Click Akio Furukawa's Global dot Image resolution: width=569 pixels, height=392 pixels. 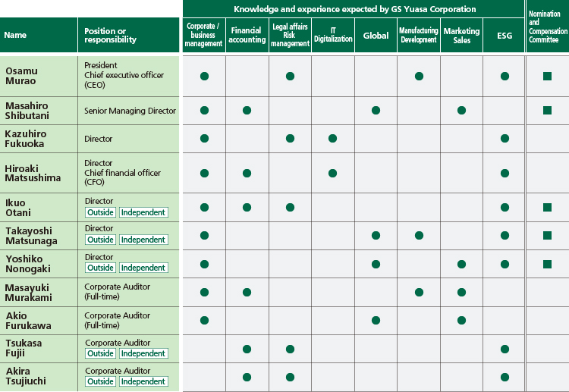(x=376, y=320)
